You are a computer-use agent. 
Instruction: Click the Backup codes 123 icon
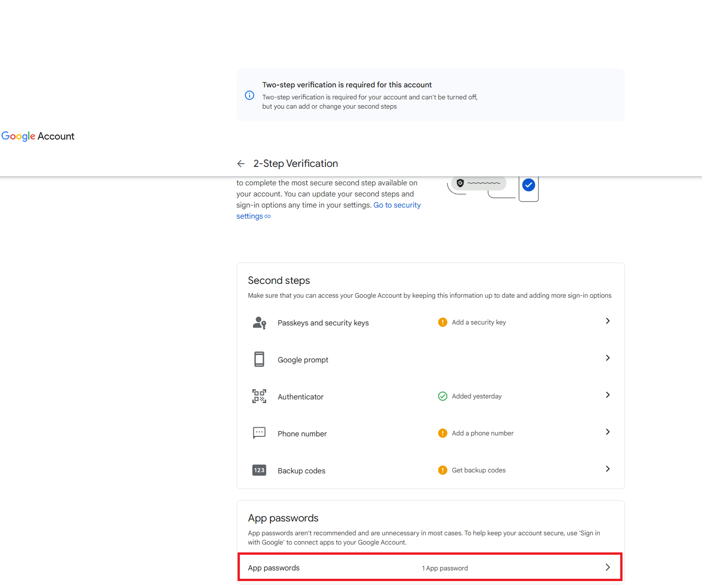coord(259,470)
